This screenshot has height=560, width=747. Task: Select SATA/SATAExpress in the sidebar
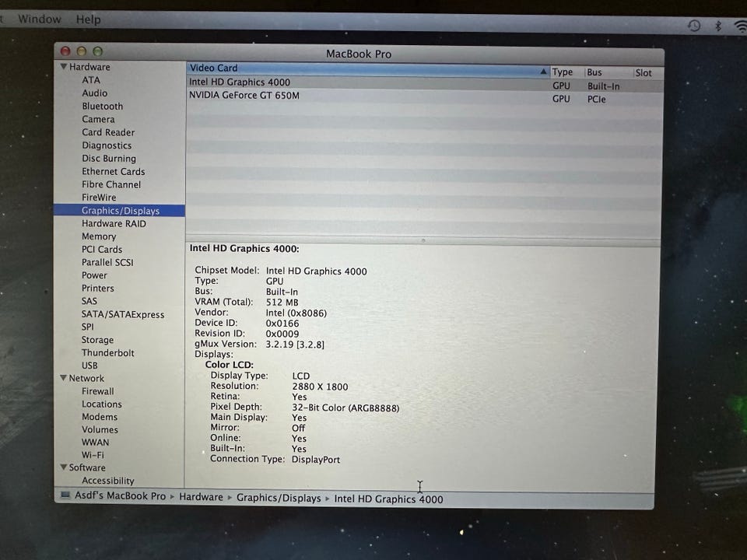122,314
